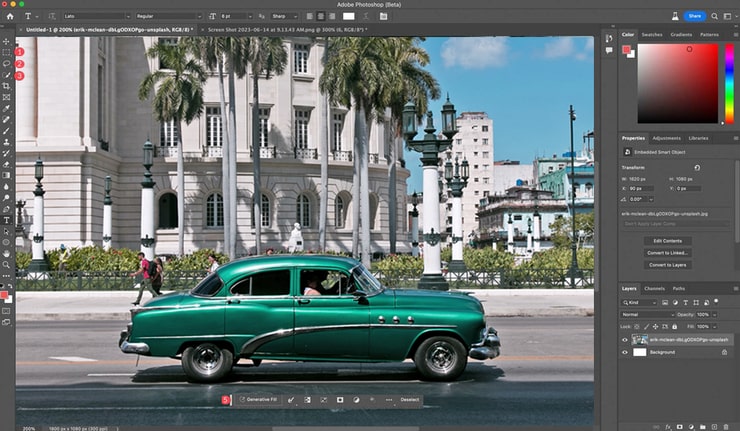This screenshot has width=740, height=431.
Task: Select the Crop tool
Action: point(6,86)
